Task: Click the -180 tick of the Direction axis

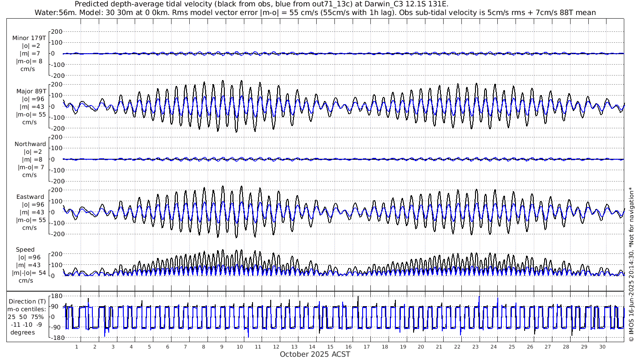Action: (x=55, y=338)
